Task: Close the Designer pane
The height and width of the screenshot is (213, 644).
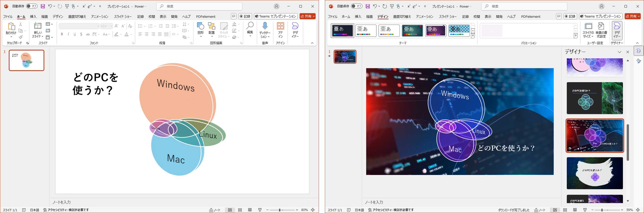Action: [628, 52]
